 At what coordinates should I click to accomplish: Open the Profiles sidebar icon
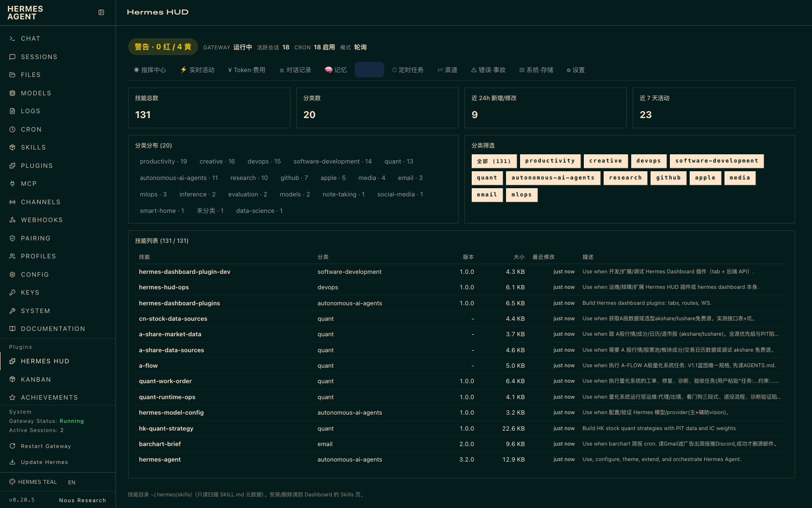click(x=13, y=256)
